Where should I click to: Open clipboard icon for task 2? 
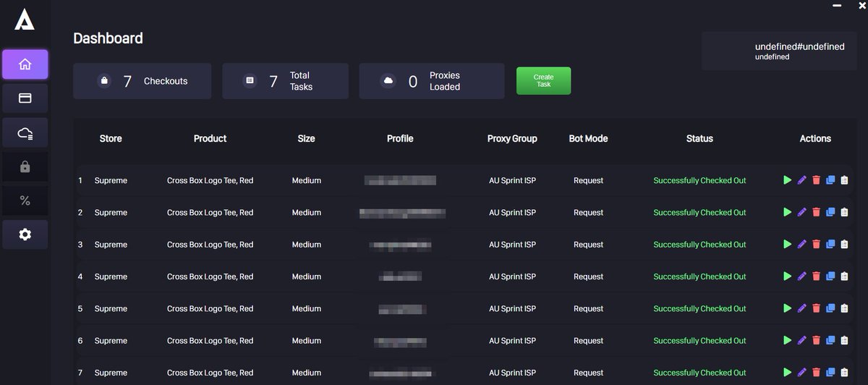pyautogui.click(x=844, y=212)
